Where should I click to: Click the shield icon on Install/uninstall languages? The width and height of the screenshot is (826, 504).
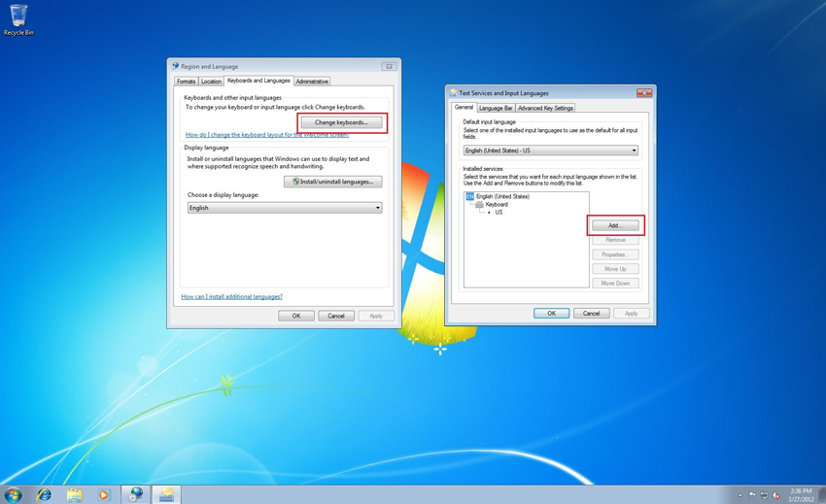point(296,182)
